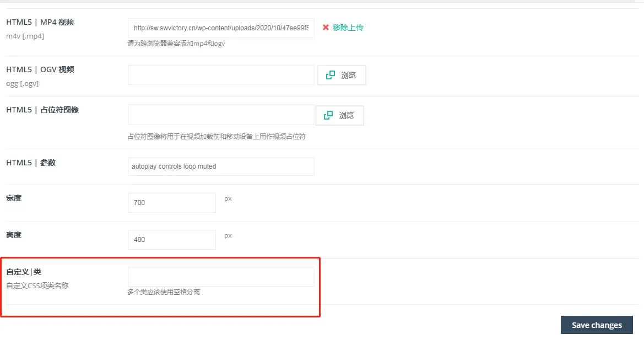Screen dimensions: 644x345
Task: Click the 宽度 label
Action: tap(14, 198)
